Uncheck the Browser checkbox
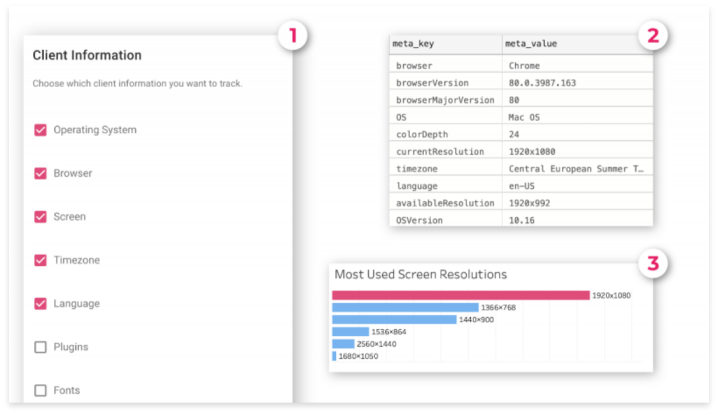718x415 pixels. 41,173
